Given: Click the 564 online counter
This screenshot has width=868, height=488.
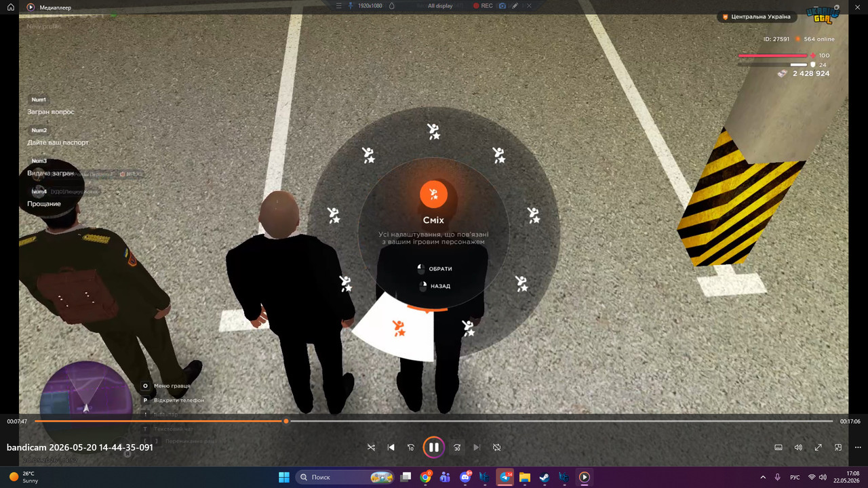Looking at the screenshot, I should point(815,39).
